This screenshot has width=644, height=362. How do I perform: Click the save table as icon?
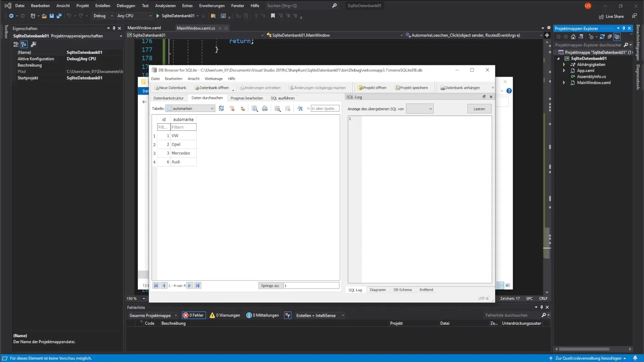click(x=255, y=108)
